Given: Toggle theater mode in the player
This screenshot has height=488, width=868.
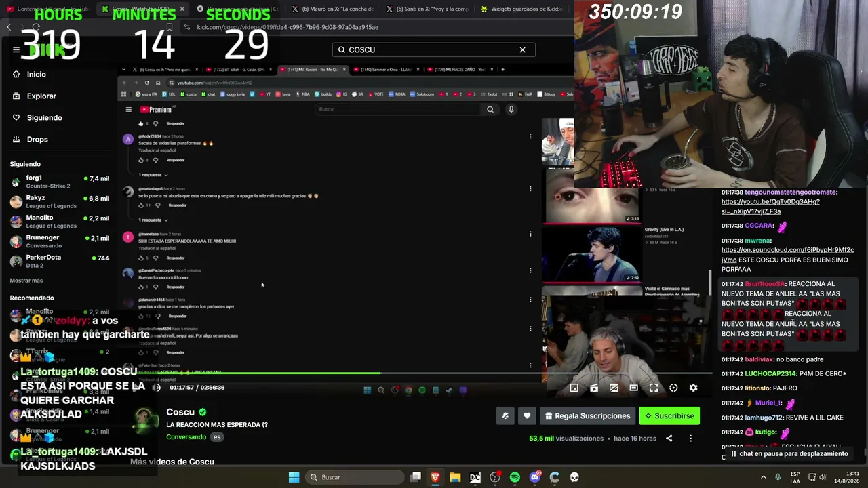Looking at the screenshot, I should pos(633,388).
